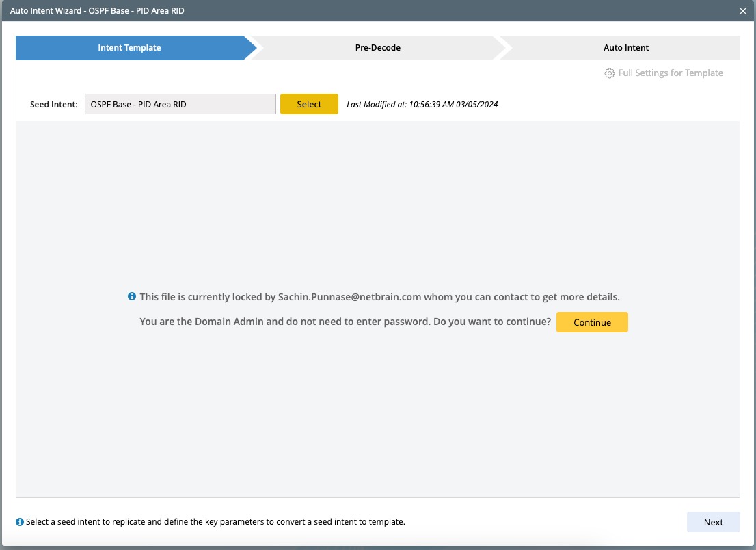The width and height of the screenshot is (756, 550).
Task: Click the empty gray template panel area
Action: point(377,205)
